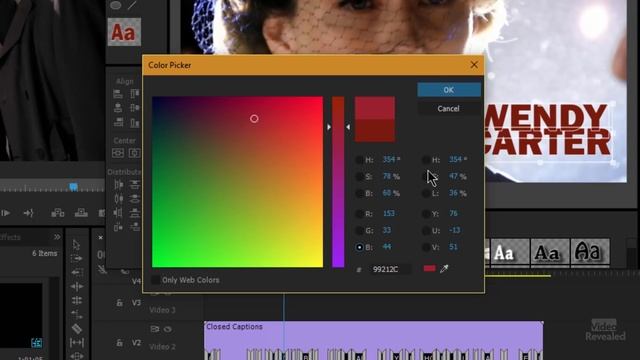Select the WENDY CARTER title text

coord(547,130)
